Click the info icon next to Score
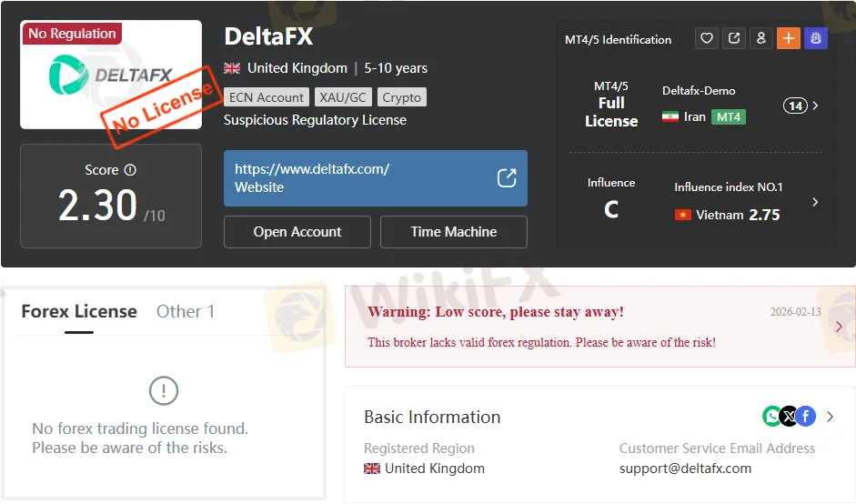Screen dimensions: 856x504 [x=130, y=170]
